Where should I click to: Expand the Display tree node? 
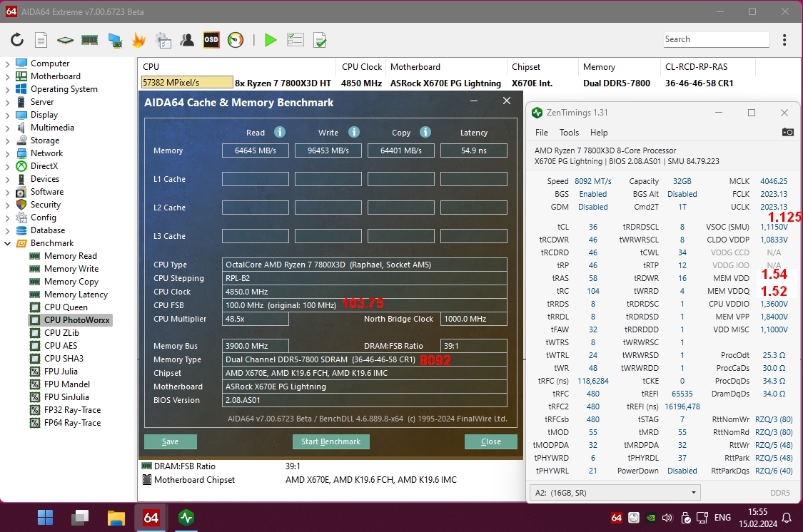tap(7, 115)
